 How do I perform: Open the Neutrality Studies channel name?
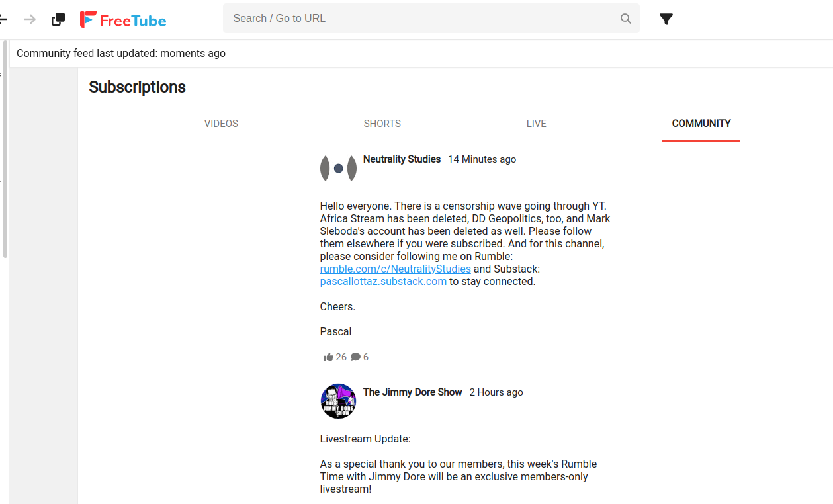point(402,159)
